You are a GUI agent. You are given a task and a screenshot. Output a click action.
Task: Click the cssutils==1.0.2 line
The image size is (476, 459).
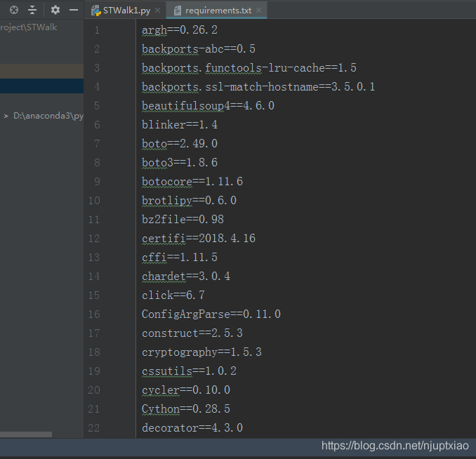(x=189, y=371)
